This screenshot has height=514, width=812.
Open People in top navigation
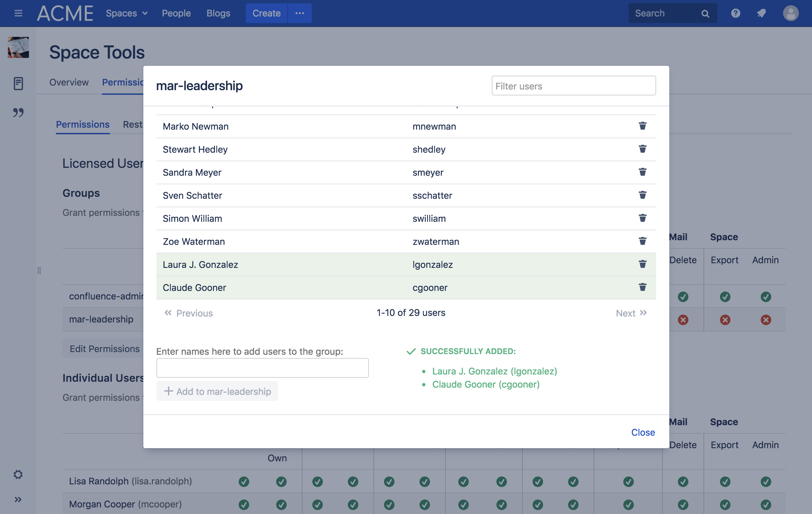coord(176,13)
